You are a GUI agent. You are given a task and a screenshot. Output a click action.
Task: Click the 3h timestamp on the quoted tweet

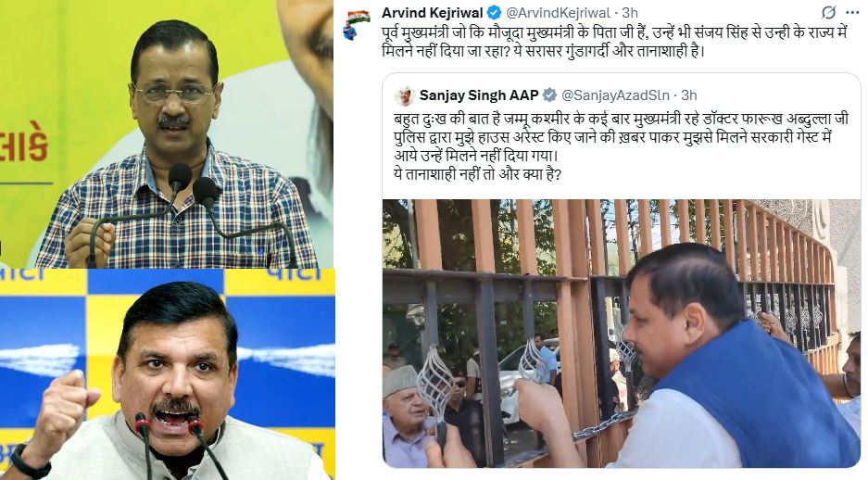(688, 95)
